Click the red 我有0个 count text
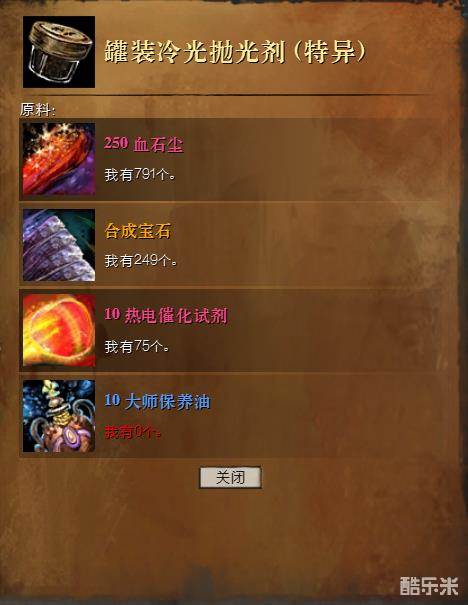Screen dimensions: 468x605 click(x=133, y=432)
